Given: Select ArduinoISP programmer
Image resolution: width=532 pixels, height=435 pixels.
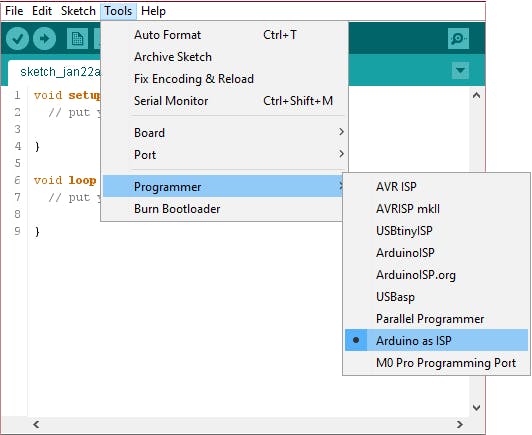Looking at the screenshot, I should tap(437, 252).
